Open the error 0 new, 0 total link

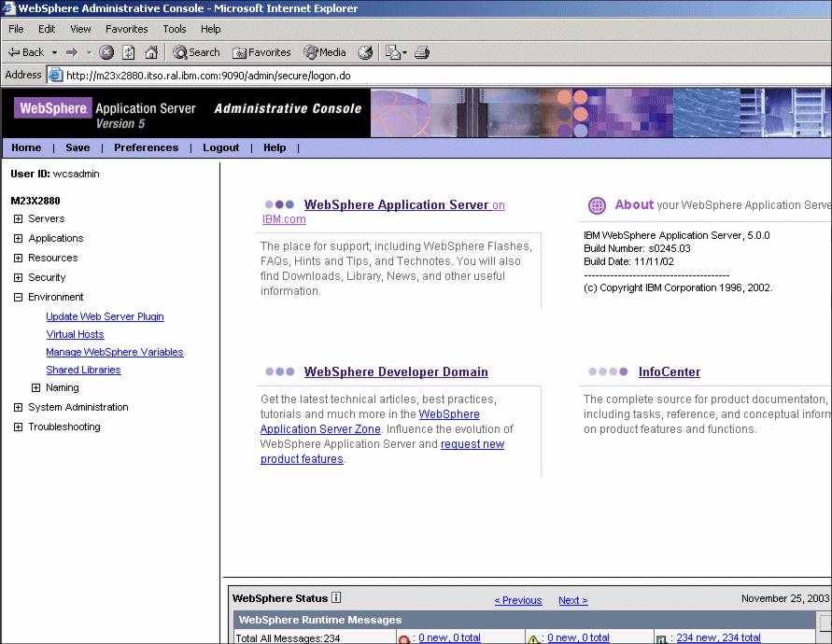point(449,637)
